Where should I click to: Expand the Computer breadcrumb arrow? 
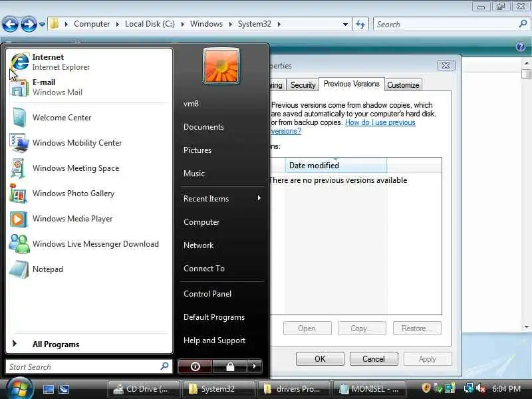coord(118,24)
